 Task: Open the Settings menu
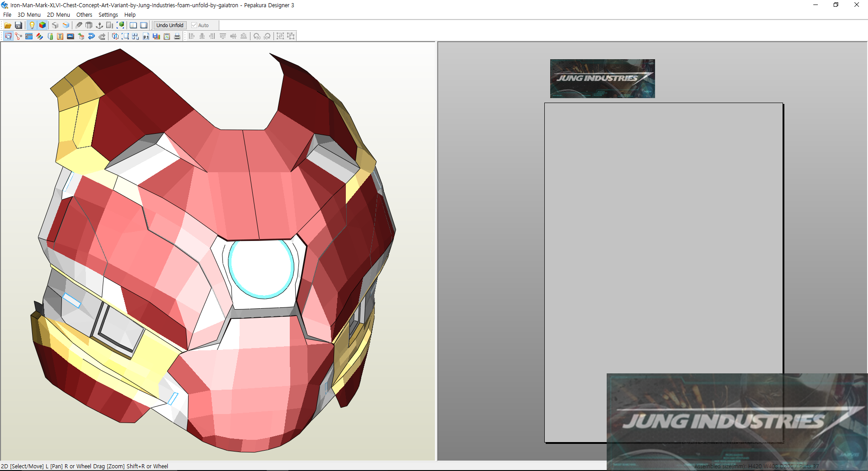pyautogui.click(x=108, y=15)
